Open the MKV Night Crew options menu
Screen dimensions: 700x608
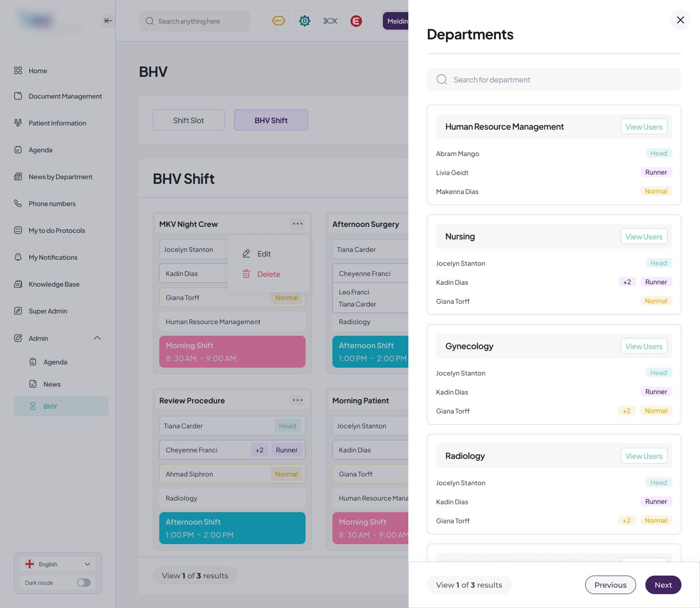[x=297, y=224]
